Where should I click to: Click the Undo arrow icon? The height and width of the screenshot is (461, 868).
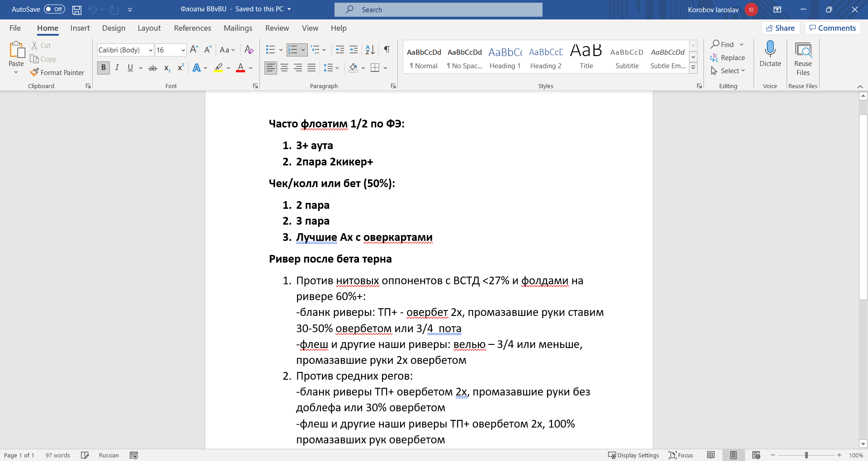pyautogui.click(x=93, y=9)
